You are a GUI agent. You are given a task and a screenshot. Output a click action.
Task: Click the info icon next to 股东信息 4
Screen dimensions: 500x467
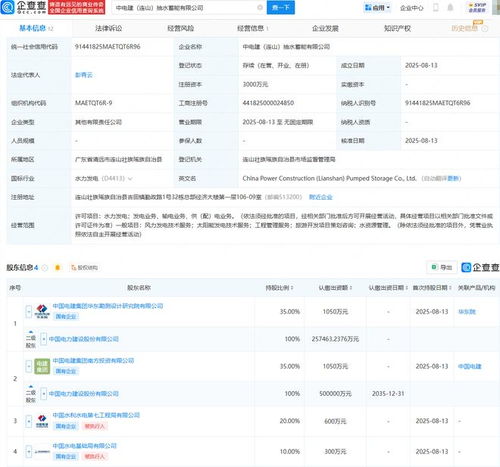click(45, 267)
